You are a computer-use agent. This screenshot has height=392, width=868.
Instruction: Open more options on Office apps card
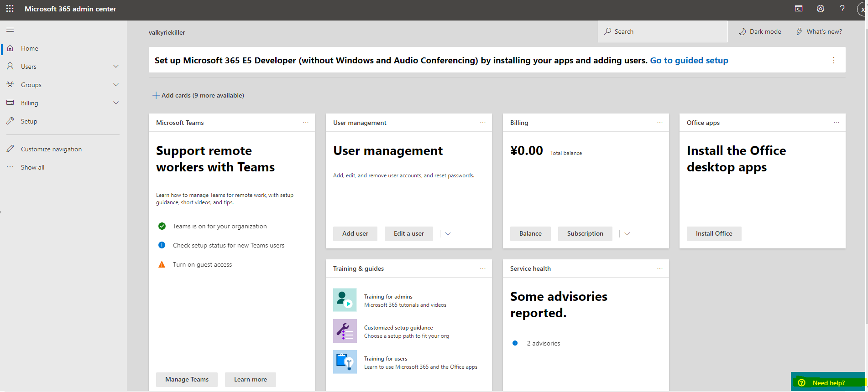tap(837, 123)
